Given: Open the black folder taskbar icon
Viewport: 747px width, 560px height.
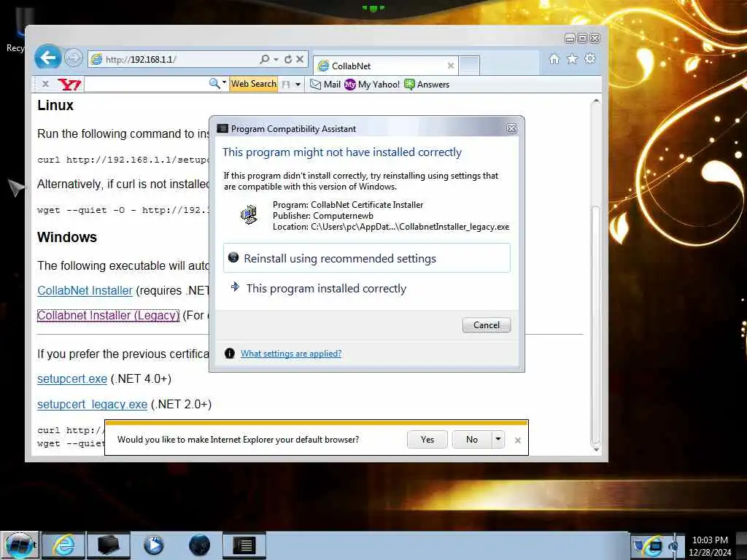Looking at the screenshot, I should pyautogui.click(x=108, y=545).
